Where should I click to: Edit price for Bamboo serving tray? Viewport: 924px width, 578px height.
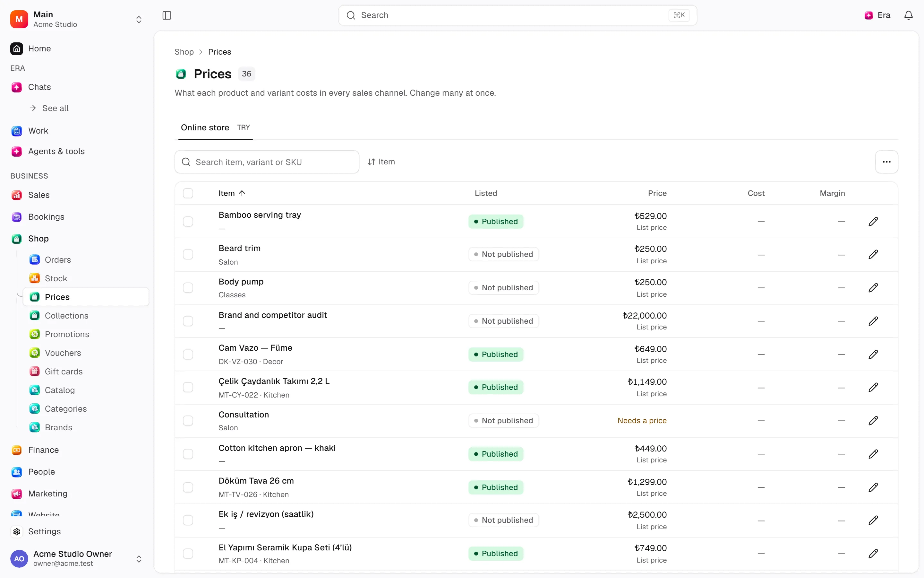(873, 222)
